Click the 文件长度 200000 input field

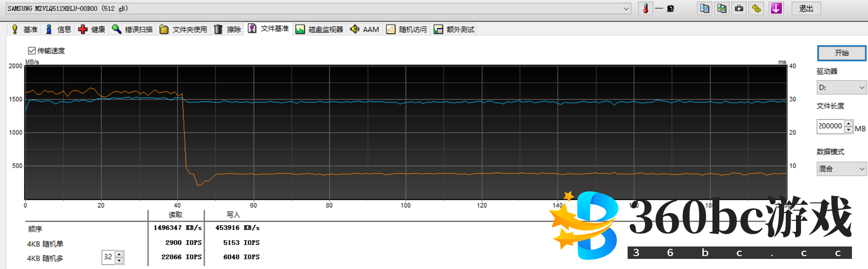coord(830,126)
